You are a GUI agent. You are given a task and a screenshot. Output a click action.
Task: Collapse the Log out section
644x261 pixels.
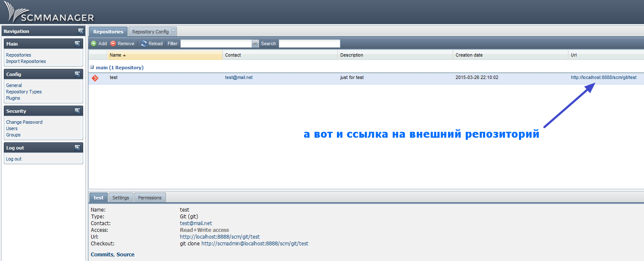click(77, 147)
